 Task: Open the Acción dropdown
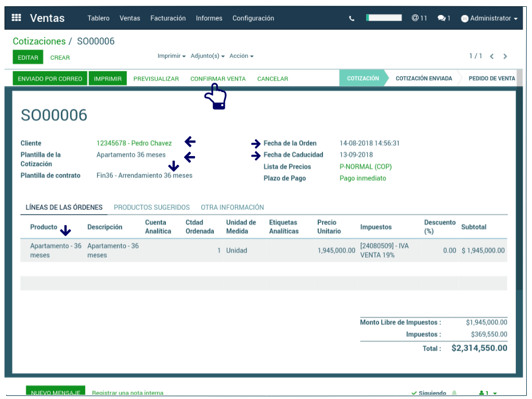[241, 56]
